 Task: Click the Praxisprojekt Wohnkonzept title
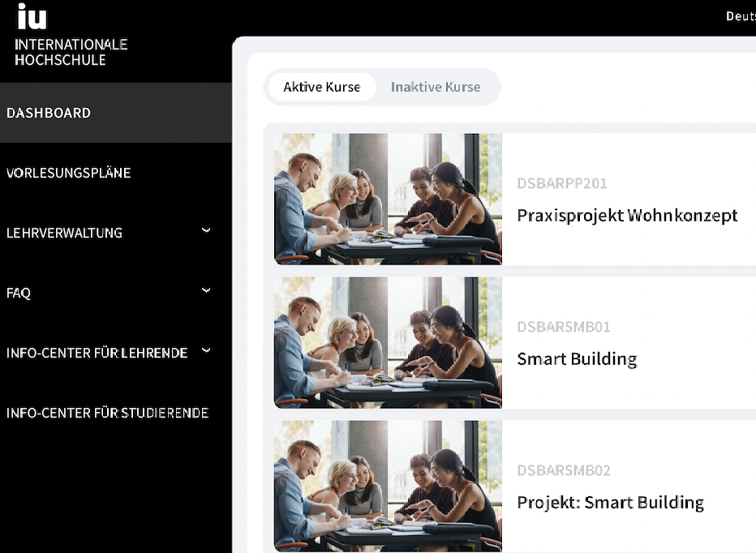627,216
